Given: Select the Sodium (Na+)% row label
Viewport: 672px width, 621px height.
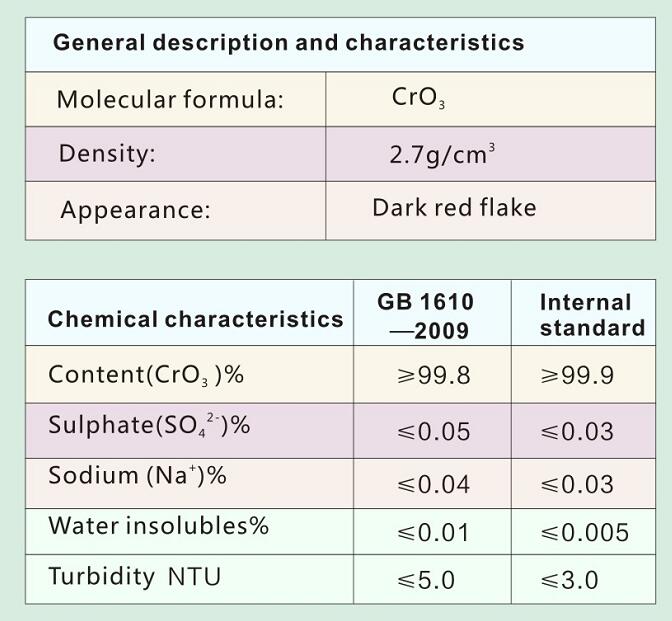Looking at the screenshot, I should coord(137,476).
